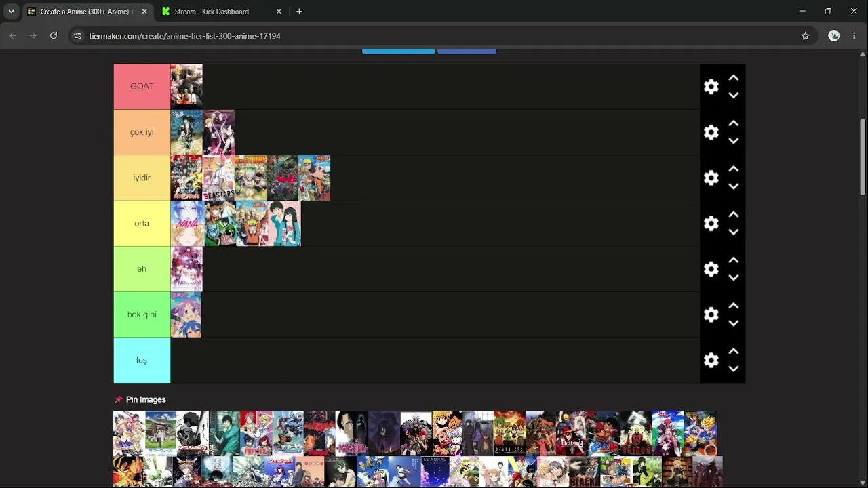This screenshot has width=868, height=488.
Task: Open settings gear for the iyidir tier
Action: 711,178
